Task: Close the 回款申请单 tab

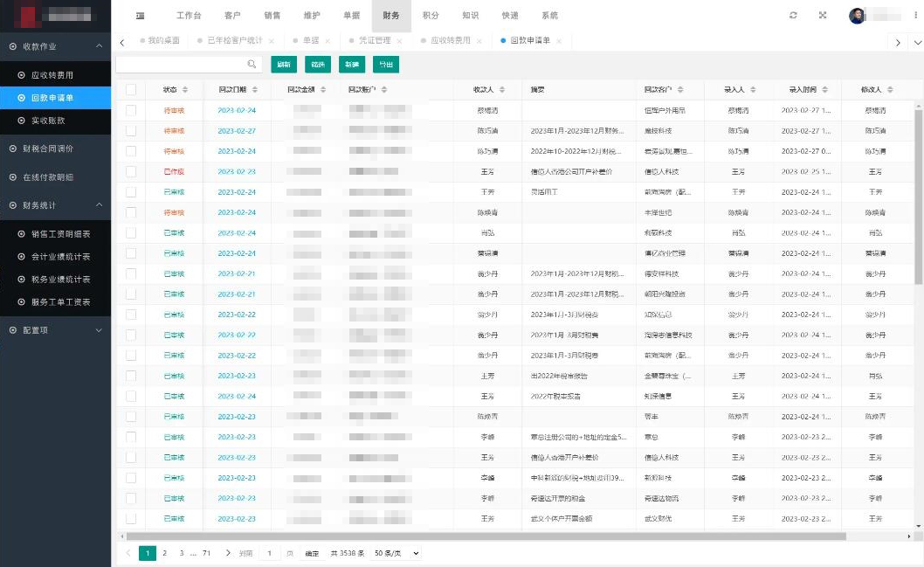Action: click(559, 41)
